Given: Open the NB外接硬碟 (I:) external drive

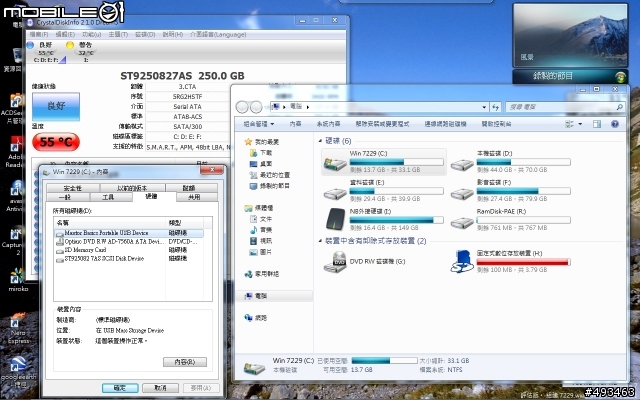Looking at the screenshot, I should [x=384, y=220].
